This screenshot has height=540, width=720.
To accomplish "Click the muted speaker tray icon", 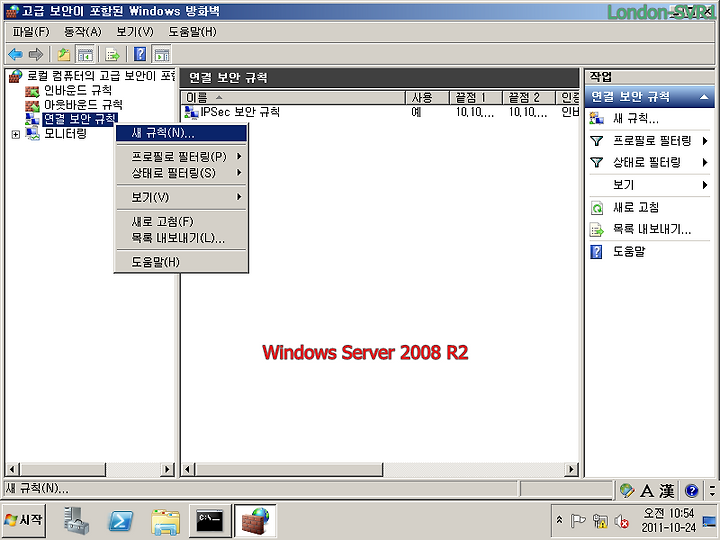I will pyautogui.click(x=622, y=521).
